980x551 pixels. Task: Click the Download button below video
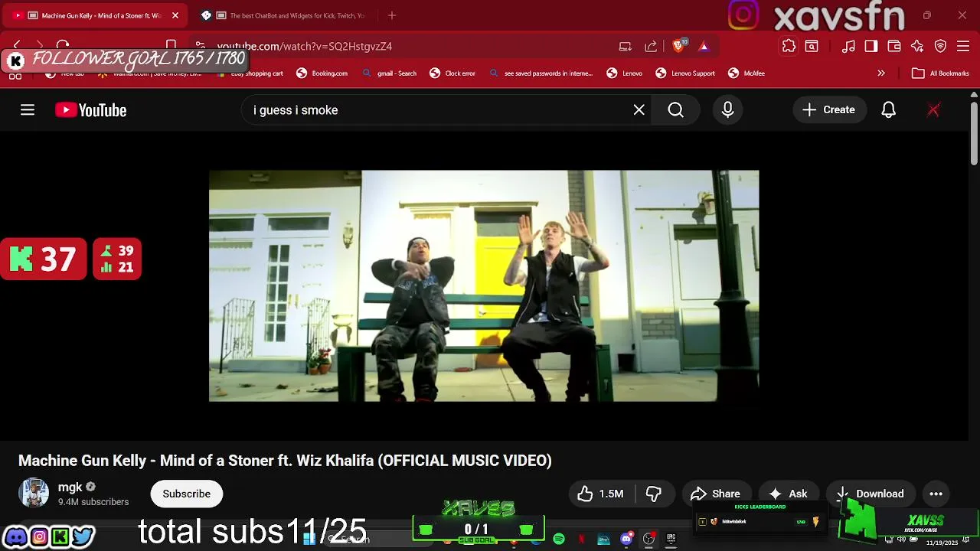click(870, 494)
